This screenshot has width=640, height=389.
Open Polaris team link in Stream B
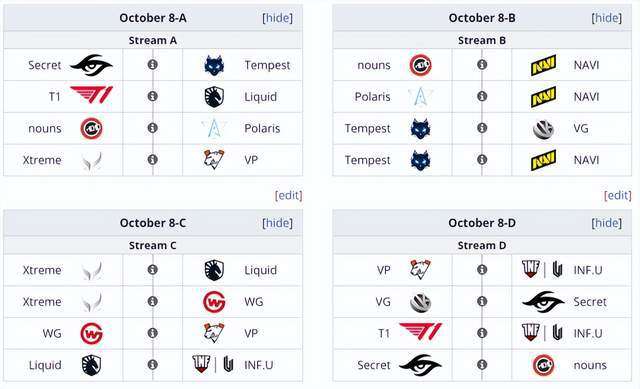click(372, 97)
